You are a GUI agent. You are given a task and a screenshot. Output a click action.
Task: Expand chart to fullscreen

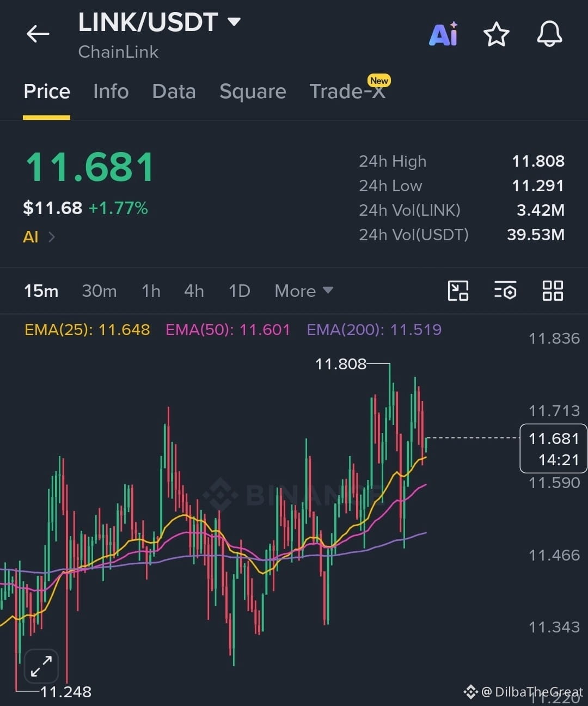pyautogui.click(x=41, y=665)
